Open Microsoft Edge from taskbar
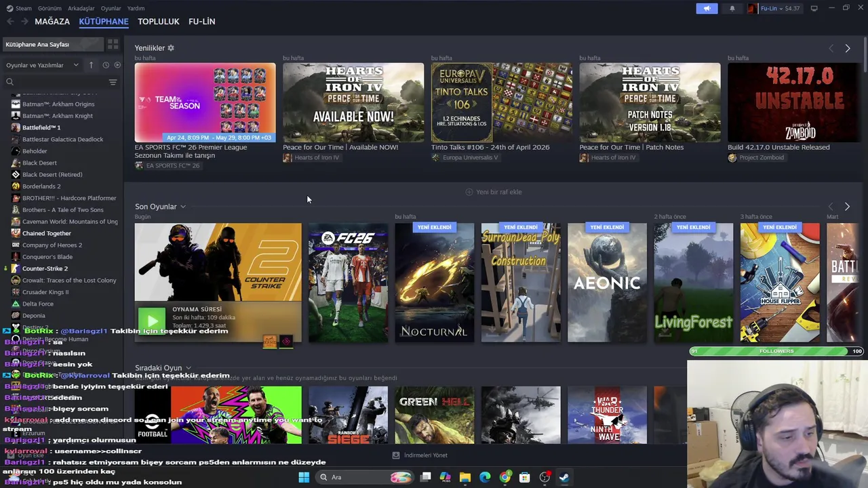Viewport: 868px width, 488px height. click(485, 477)
